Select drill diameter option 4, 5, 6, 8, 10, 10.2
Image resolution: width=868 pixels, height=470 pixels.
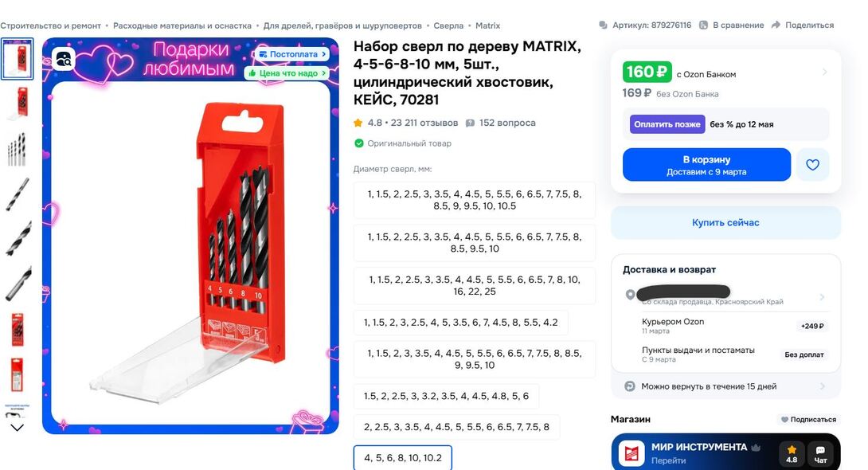403,458
